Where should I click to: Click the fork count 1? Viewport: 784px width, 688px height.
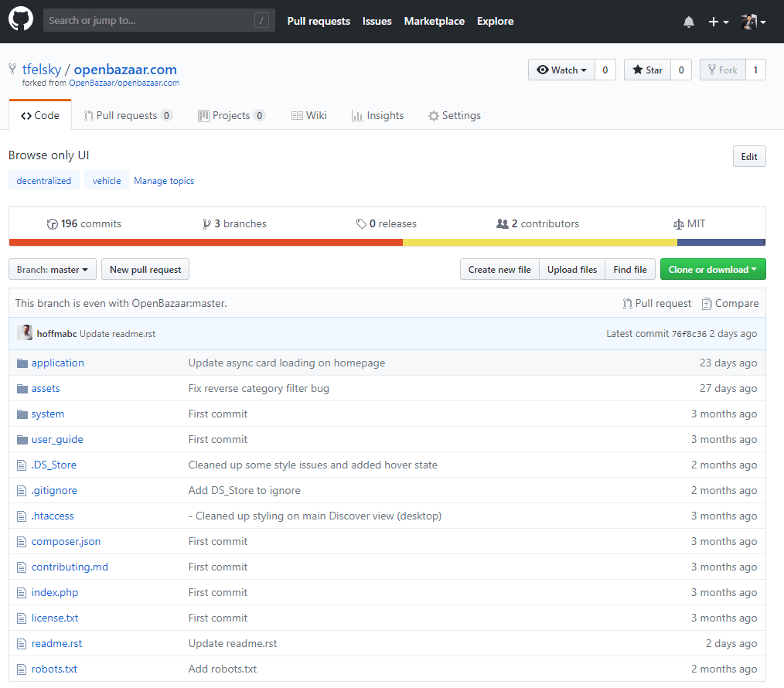point(755,70)
